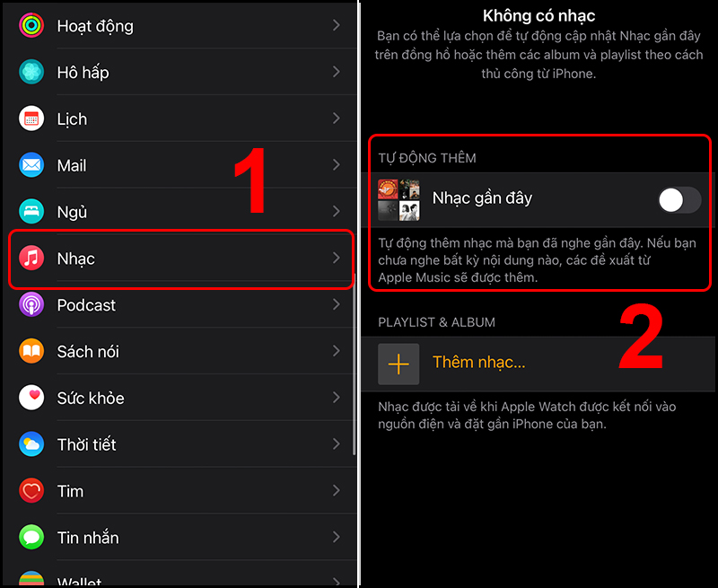
Task: Tap the plus button to add music
Action: tap(398, 364)
